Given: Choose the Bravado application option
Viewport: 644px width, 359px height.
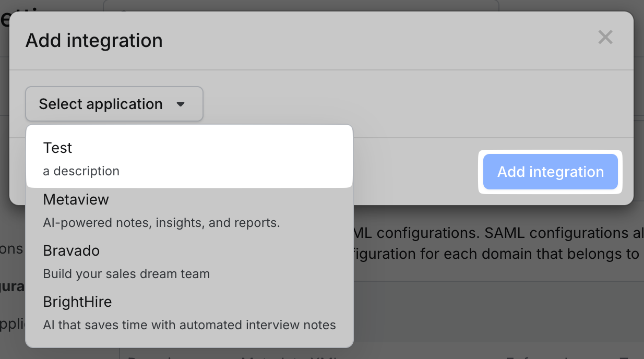Looking at the screenshot, I should (x=189, y=261).
